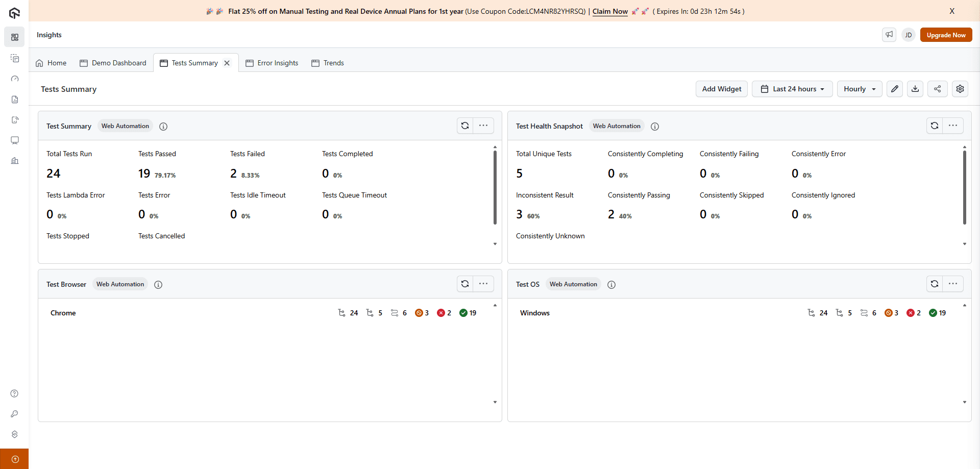Open the Last 24 hours date range dropdown

coord(792,89)
